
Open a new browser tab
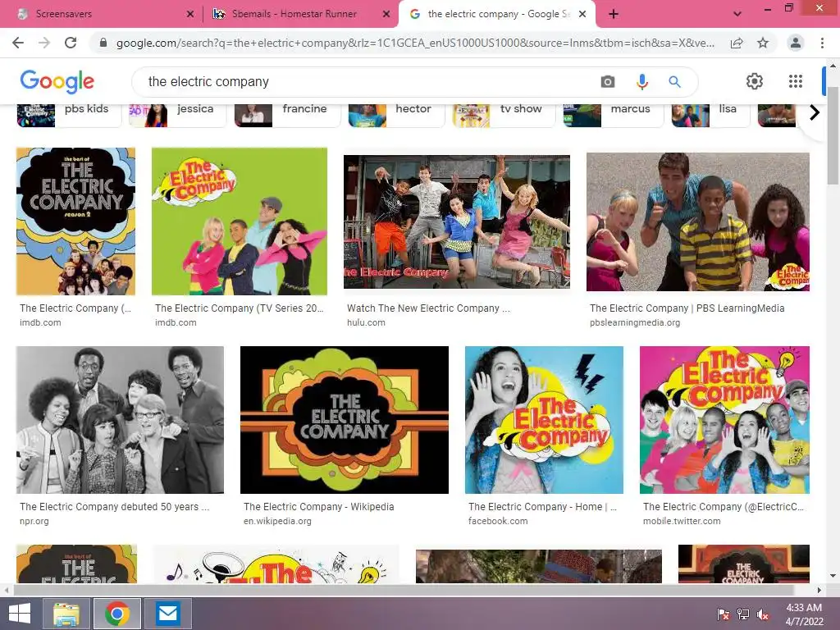click(x=614, y=14)
